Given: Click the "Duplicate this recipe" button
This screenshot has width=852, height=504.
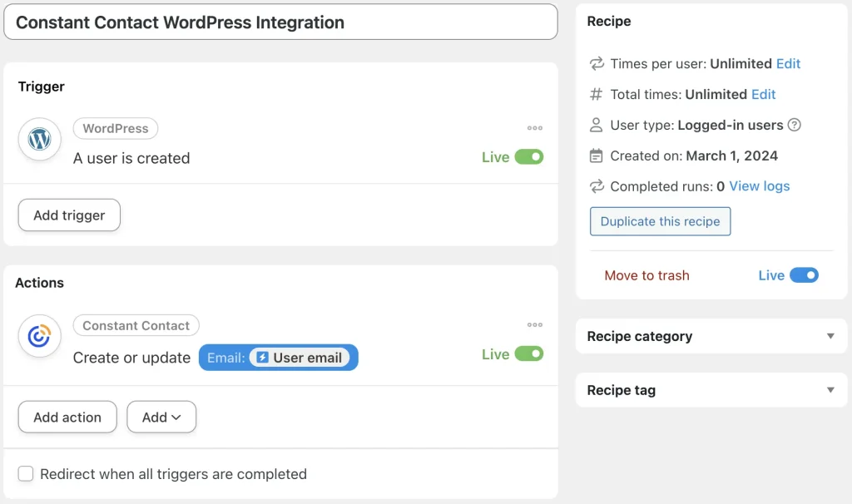Looking at the screenshot, I should (x=660, y=221).
